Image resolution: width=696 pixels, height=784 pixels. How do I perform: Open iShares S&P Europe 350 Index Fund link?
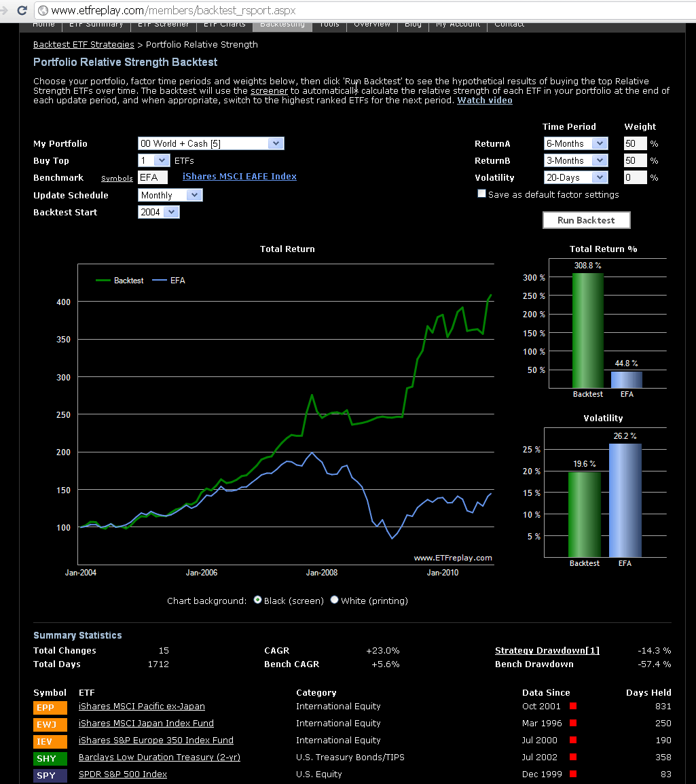click(156, 741)
